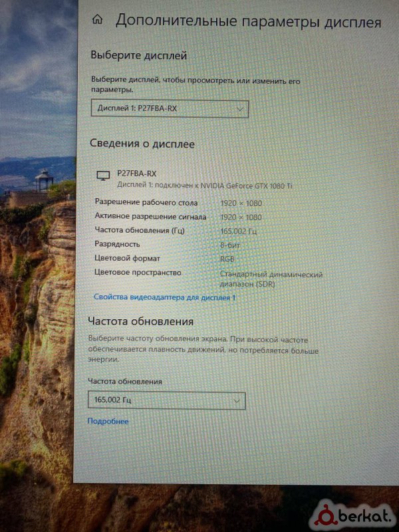This screenshot has width=399, height=532.
Task: Click the monitor icon beside P27FBA-RX
Action: (103, 176)
